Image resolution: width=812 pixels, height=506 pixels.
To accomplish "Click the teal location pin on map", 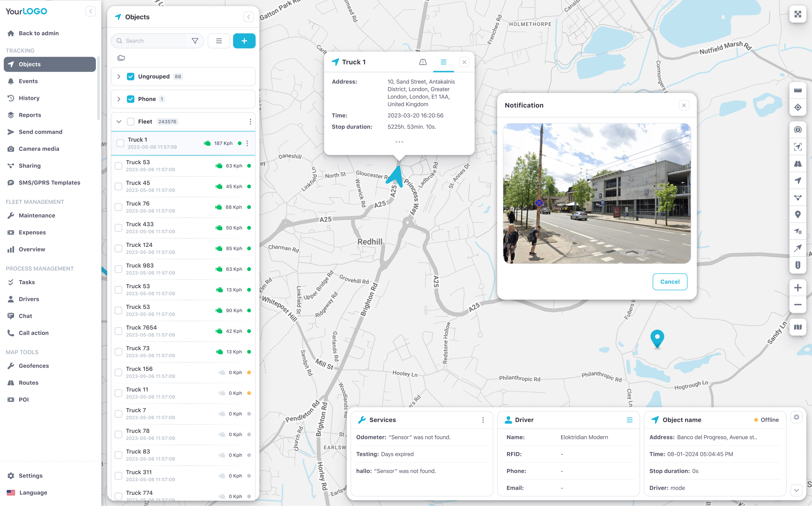I will coord(657,338).
